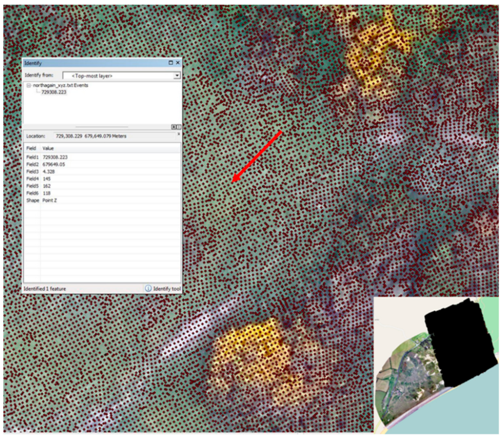The height and width of the screenshot is (439, 504).
Task: Click the Field2 label in table
Action: click(x=33, y=164)
